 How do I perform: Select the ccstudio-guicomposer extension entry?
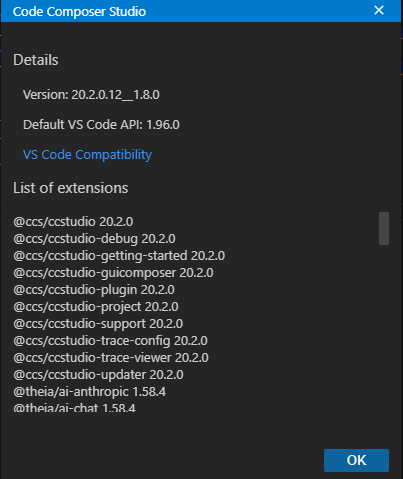(113, 273)
